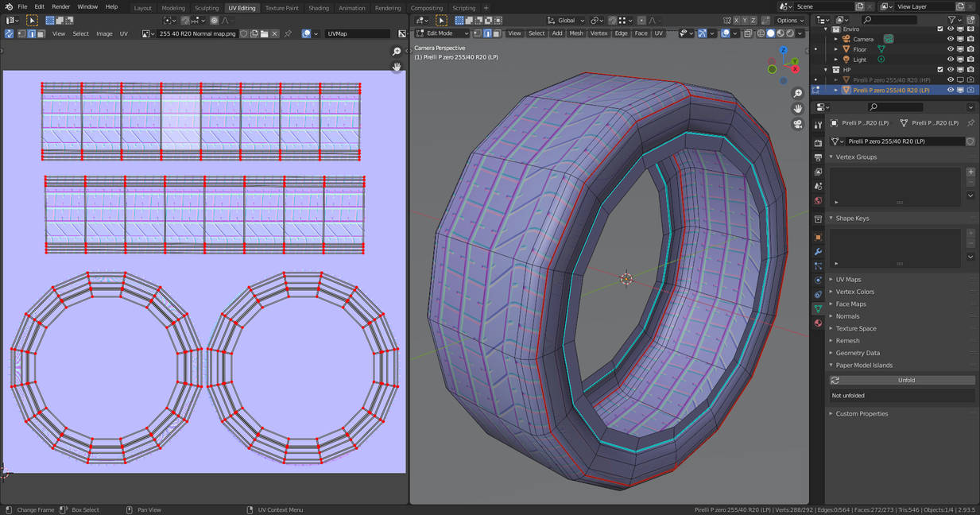
Task: Toggle camera view icon in 3D viewport
Action: click(x=798, y=125)
